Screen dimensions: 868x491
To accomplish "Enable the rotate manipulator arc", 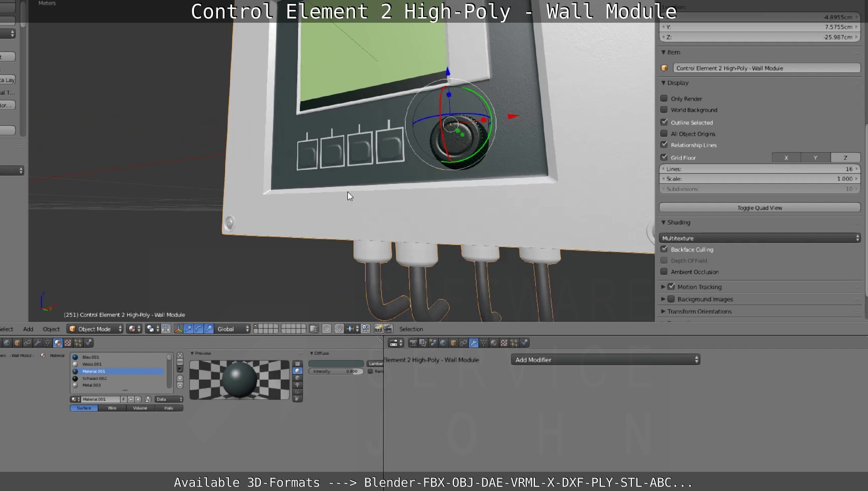I will (x=199, y=329).
